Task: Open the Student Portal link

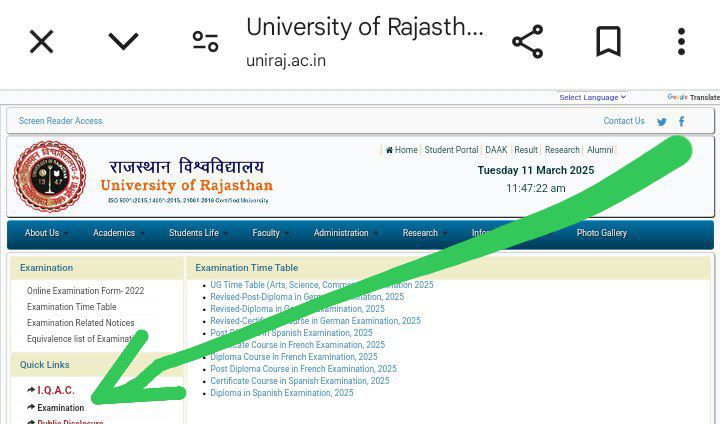Action: [x=451, y=150]
